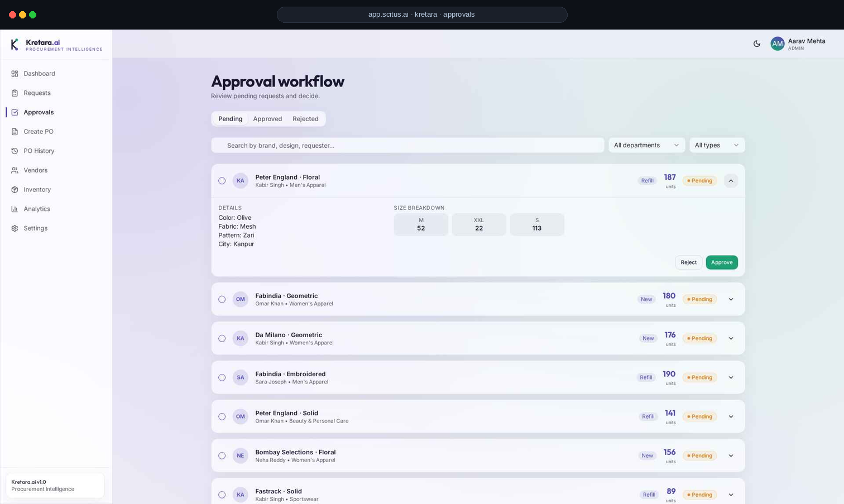Click the Inventory box icon
844x504 pixels.
coord(15,190)
